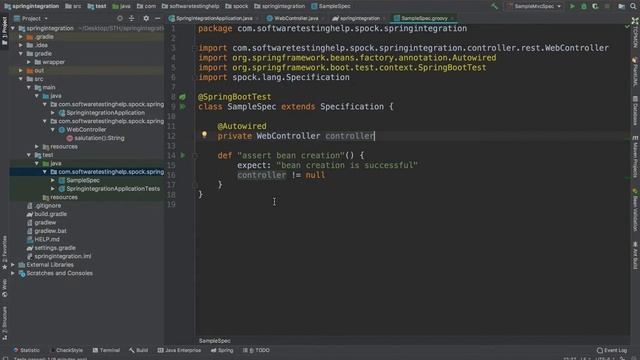Select salutation():String method in tree
This screenshot has height=360, width=640.
click(x=99, y=138)
